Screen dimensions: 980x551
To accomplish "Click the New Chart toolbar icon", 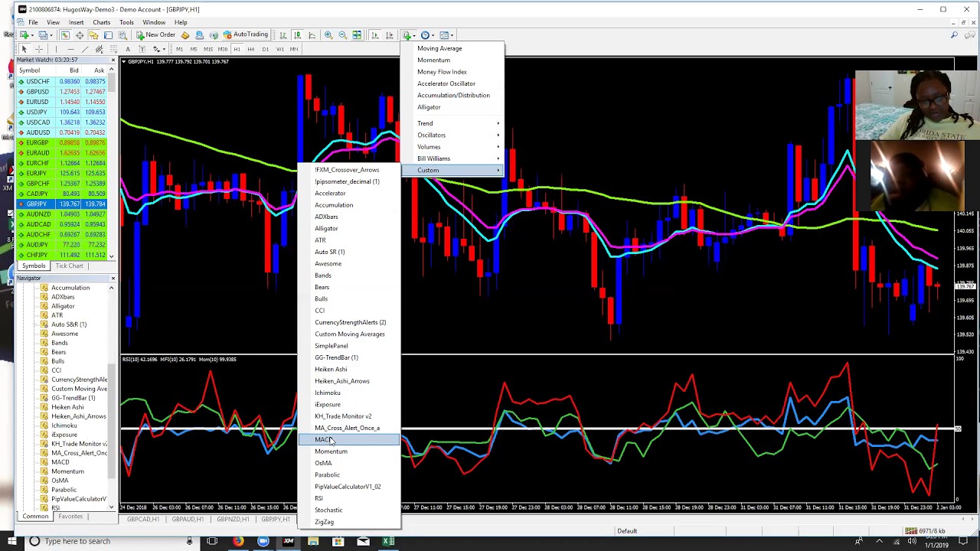I will [x=24, y=35].
